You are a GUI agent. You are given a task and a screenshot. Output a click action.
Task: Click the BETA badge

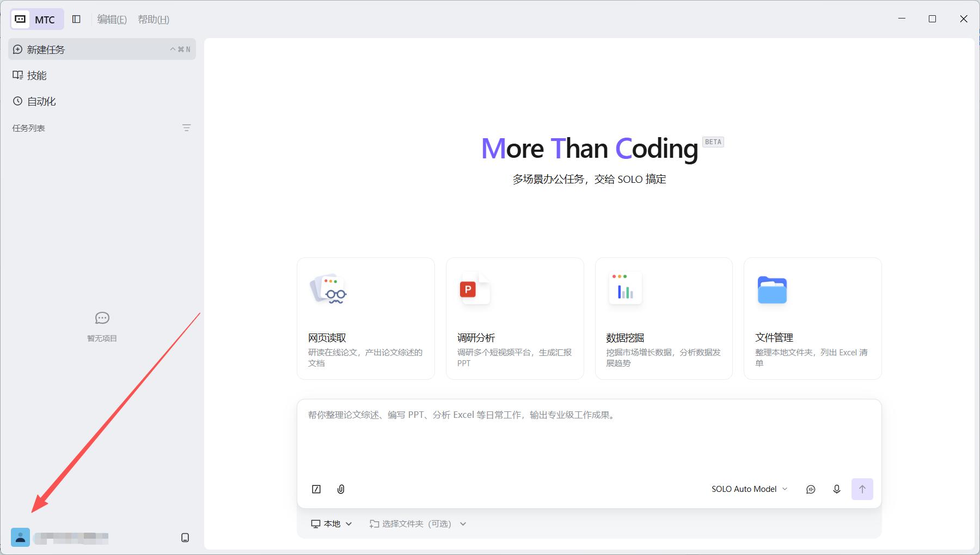tap(713, 142)
